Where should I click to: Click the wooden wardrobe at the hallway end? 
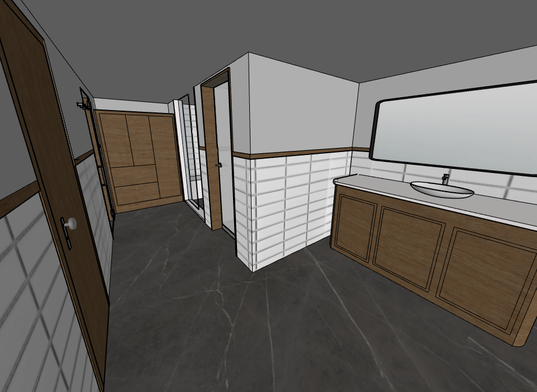[139, 160]
